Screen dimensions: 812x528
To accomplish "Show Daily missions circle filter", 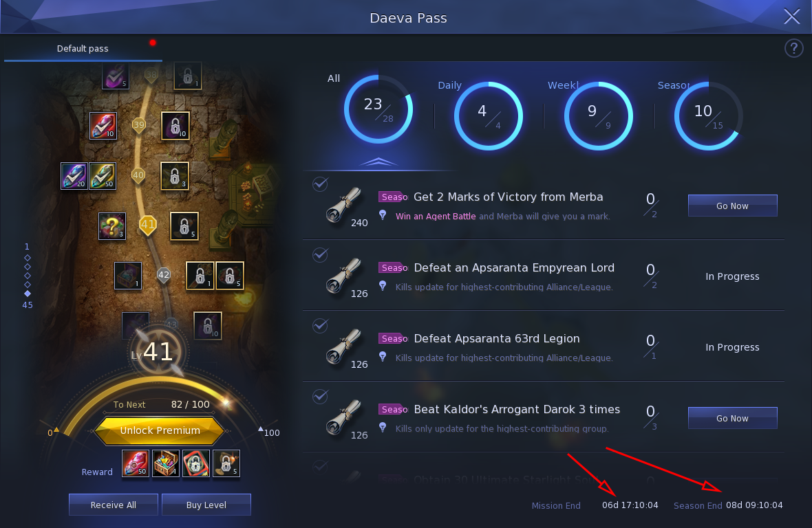I will (488, 115).
